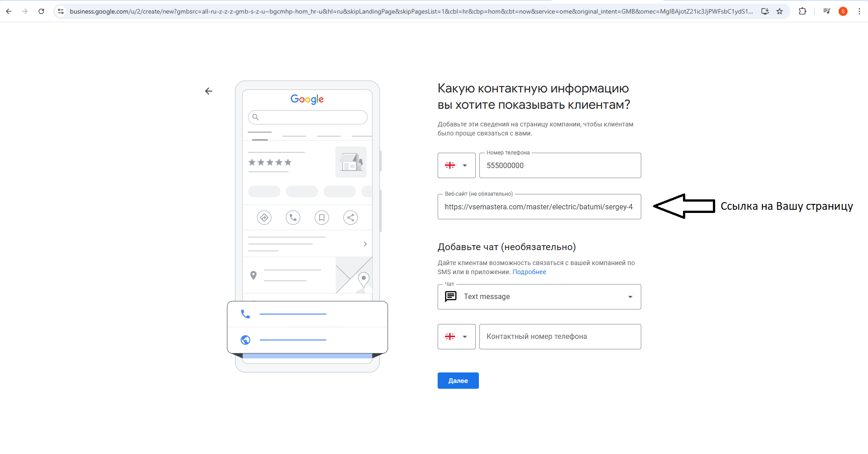The width and height of the screenshot is (868, 454).
Task: Open the country code dropdown for Номер телефона
Action: tap(456, 165)
